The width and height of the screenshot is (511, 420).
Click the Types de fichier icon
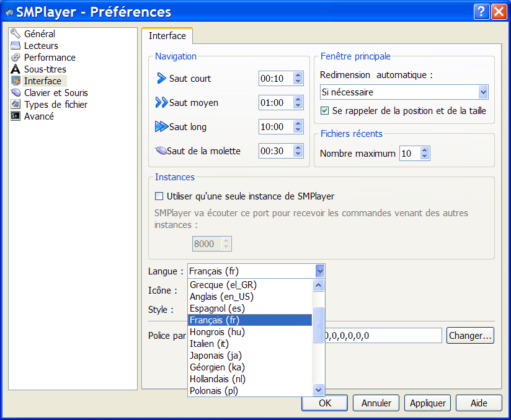coord(16,104)
